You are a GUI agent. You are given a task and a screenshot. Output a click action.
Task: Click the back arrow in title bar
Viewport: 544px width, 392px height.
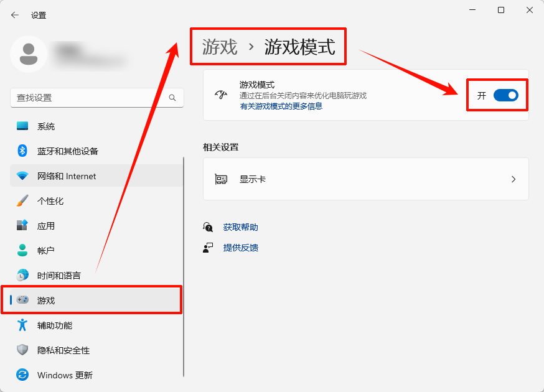point(15,15)
